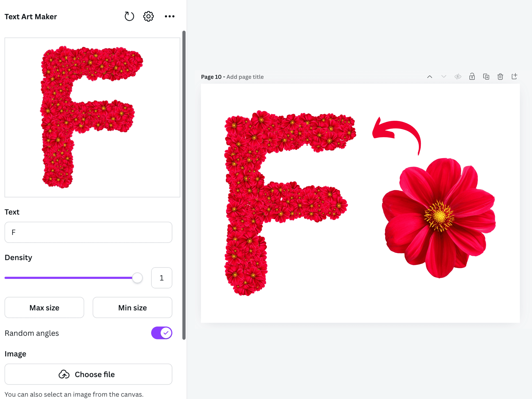Delete Page 10 with the trash icon

(500, 77)
